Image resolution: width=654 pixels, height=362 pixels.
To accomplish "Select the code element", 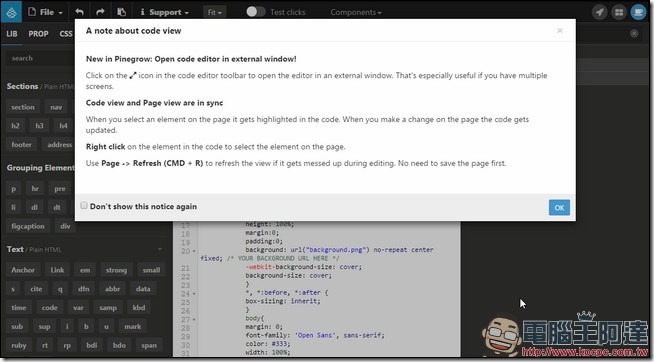I will 49,307.
